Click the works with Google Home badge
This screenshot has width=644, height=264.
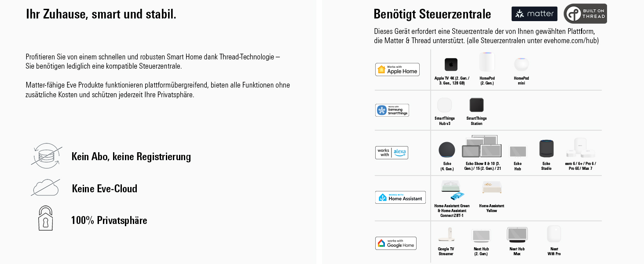(x=395, y=243)
